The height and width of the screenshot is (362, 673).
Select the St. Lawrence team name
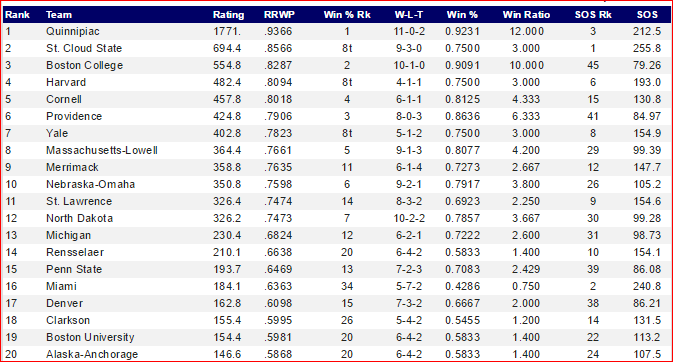(79, 201)
